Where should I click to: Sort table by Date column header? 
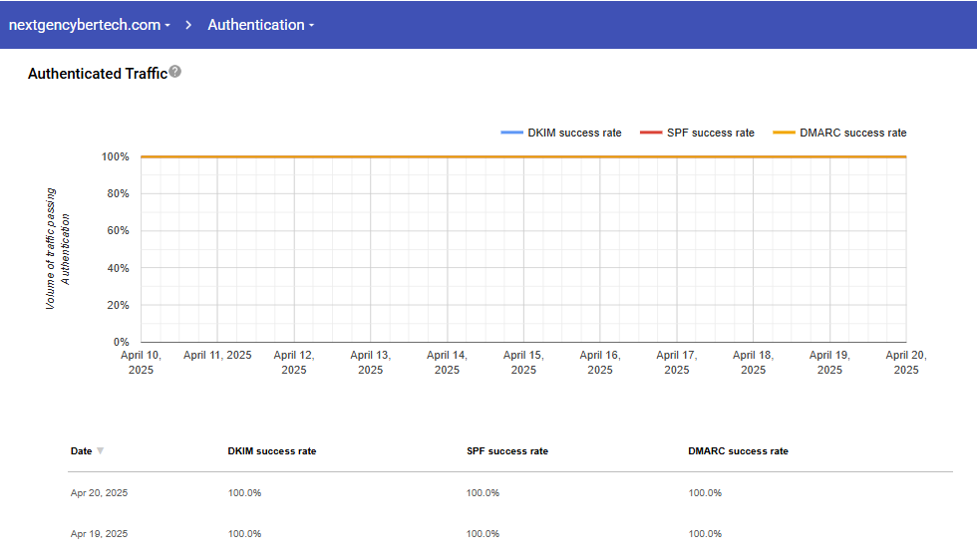(81, 451)
